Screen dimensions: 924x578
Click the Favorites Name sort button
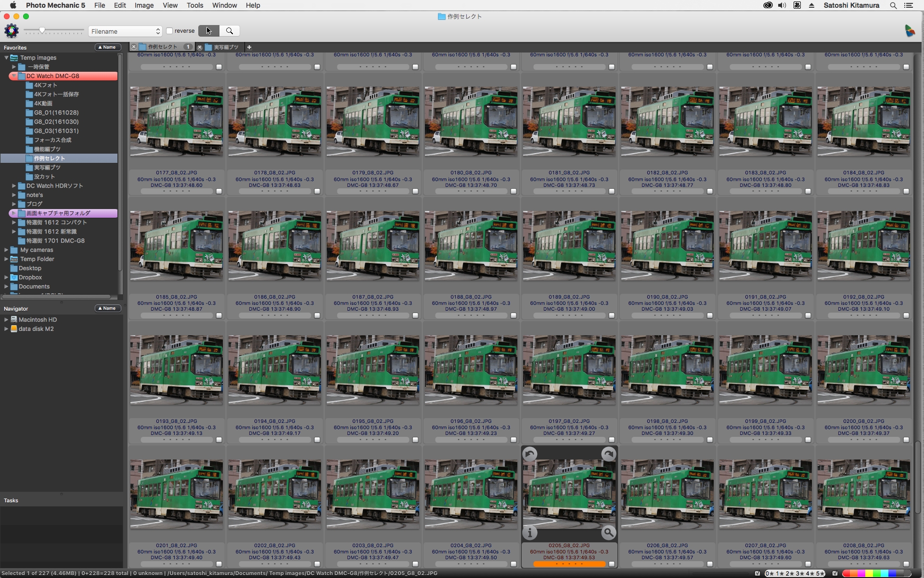pos(107,47)
